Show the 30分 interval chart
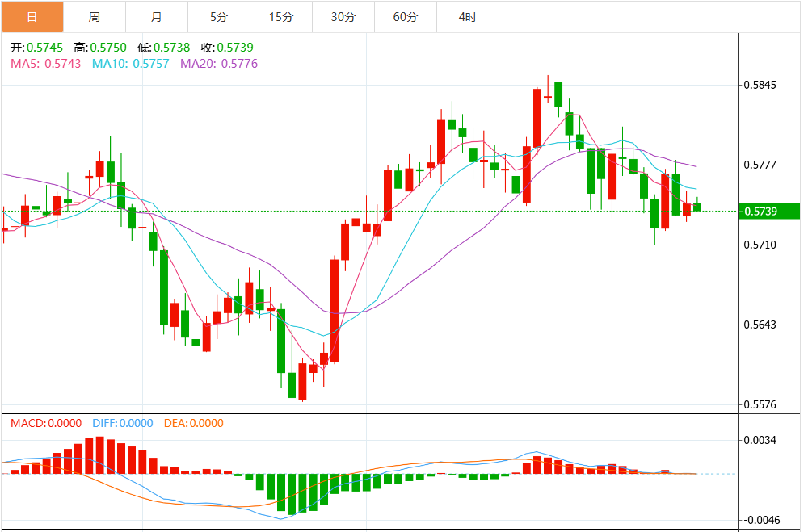This screenshot has width=808, height=532. [343, 16]
